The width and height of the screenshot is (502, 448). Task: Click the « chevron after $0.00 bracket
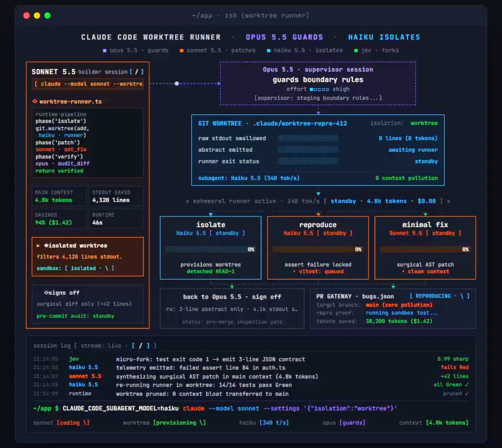point(449,201)
